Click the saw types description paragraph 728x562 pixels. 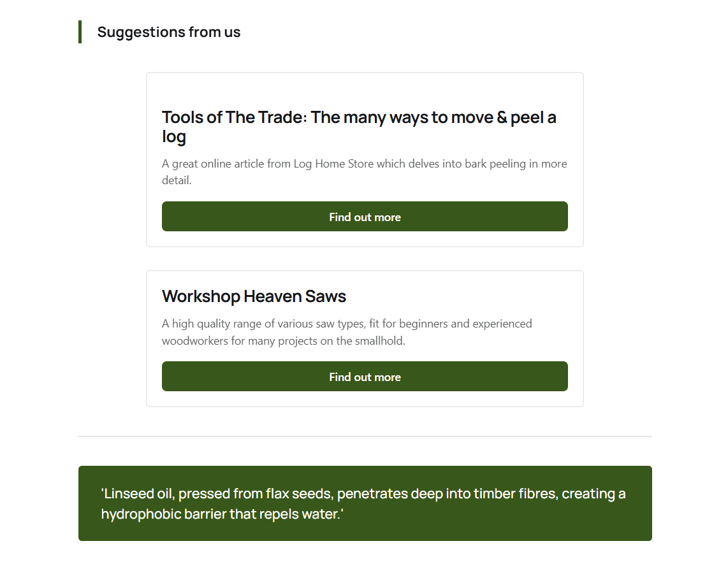pos(347,332)
